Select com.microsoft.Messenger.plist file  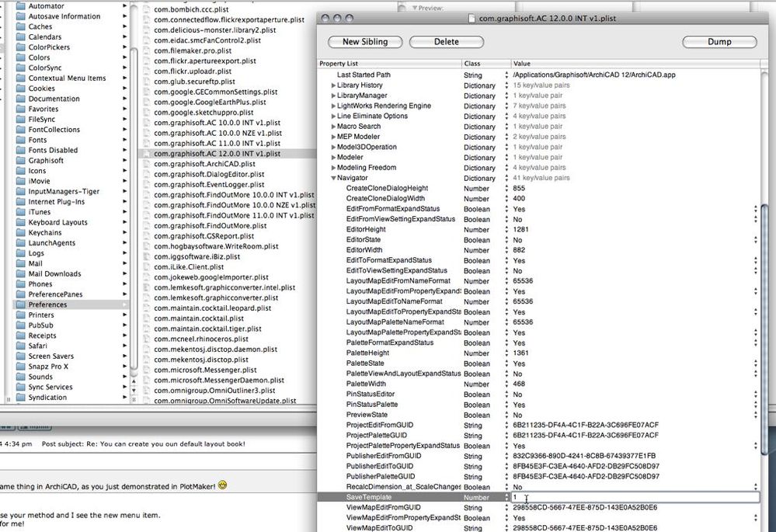coord(205,370)
